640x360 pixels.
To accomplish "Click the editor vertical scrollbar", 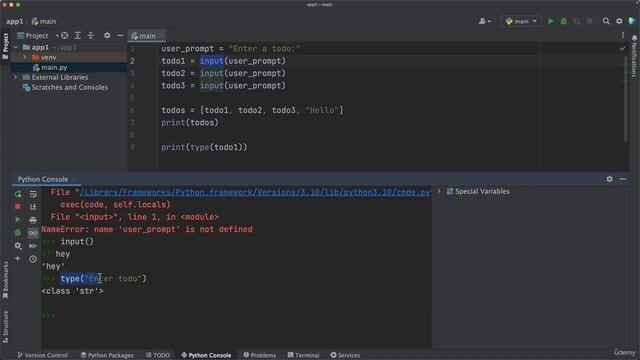I will tap(626, 98).
